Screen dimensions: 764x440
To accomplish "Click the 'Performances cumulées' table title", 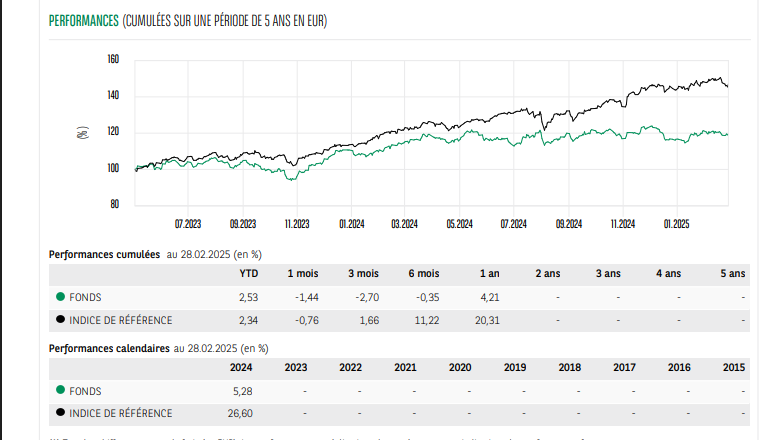I will (105, 255).
